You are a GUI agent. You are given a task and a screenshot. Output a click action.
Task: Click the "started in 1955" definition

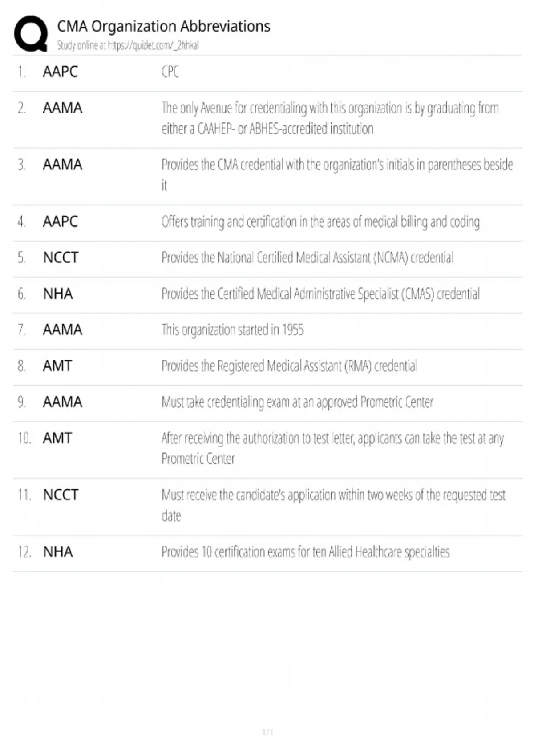pos(232,330)
